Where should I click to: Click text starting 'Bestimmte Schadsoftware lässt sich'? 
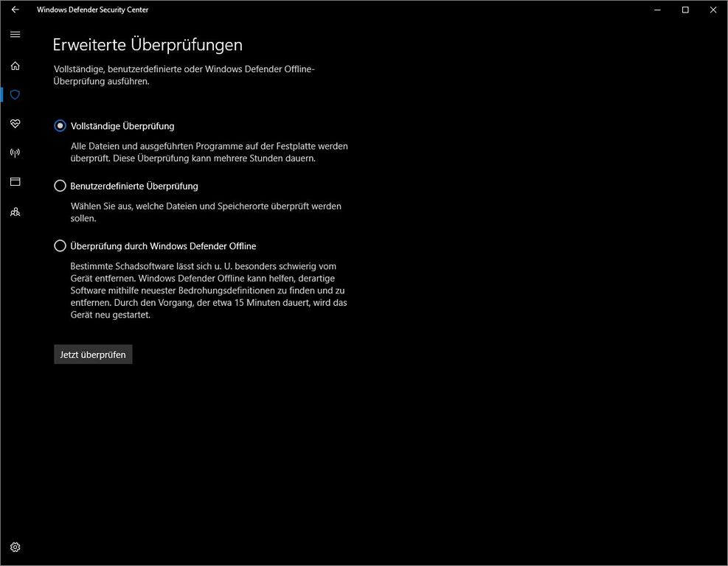(209, 290)
